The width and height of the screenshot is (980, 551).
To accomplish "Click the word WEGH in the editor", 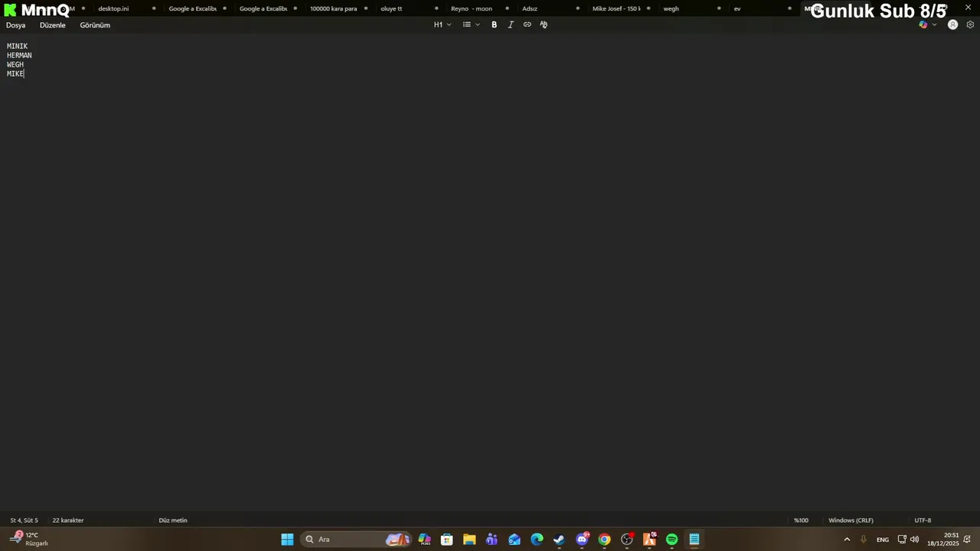I will click(15, 65).
